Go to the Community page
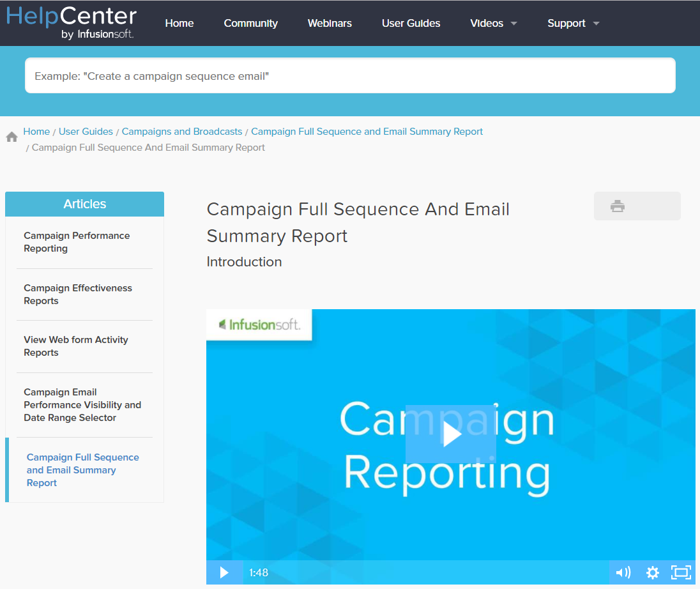This screenshot has height=589, width=700. pyautogui.click(x=250, y=23)
